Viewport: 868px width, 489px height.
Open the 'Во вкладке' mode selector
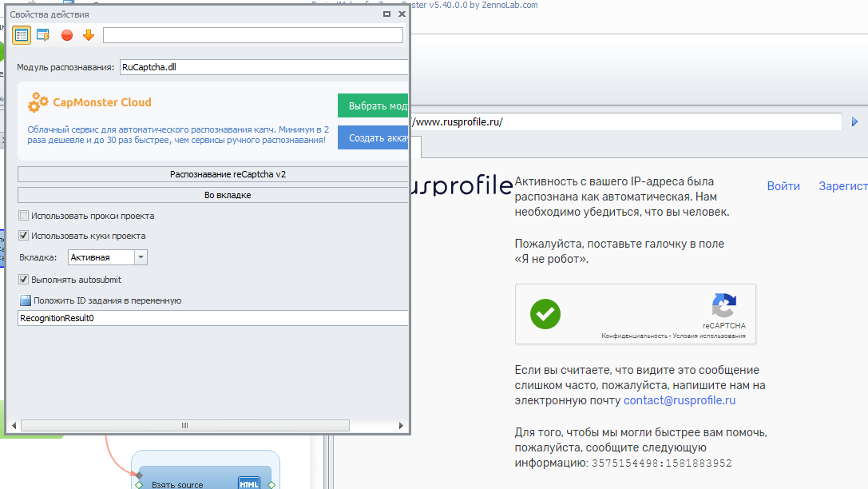pos(213,195)
